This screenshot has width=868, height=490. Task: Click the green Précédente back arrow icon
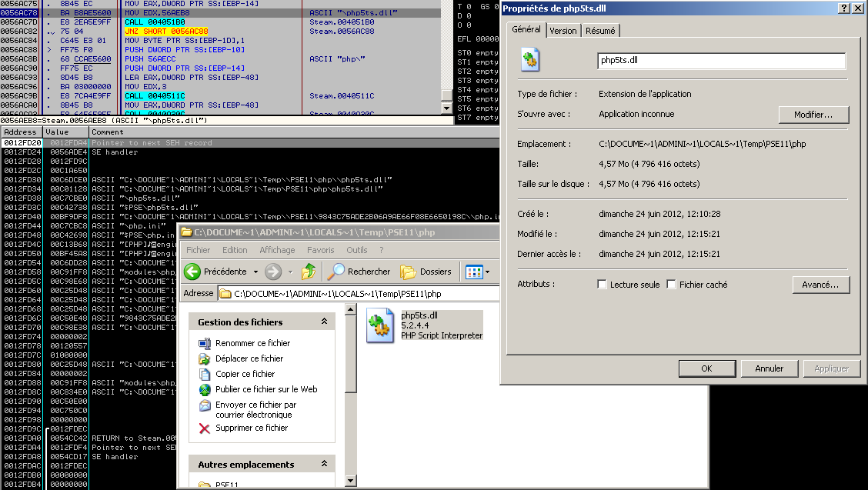[192, 272]
